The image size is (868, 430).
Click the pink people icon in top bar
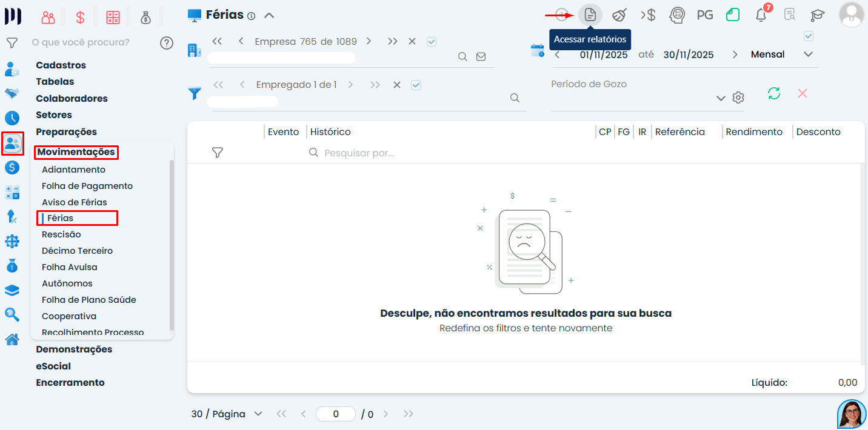[48, 18]
